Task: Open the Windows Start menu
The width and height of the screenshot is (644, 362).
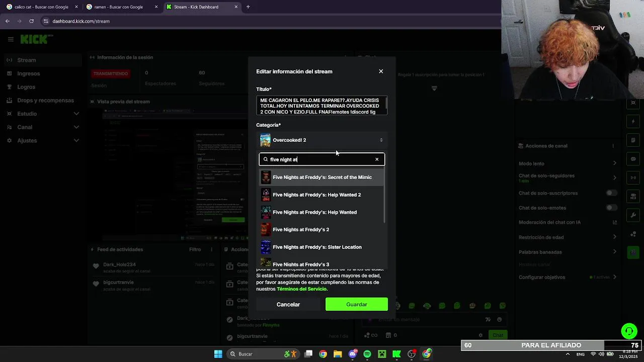Action: tap(218, 354)
